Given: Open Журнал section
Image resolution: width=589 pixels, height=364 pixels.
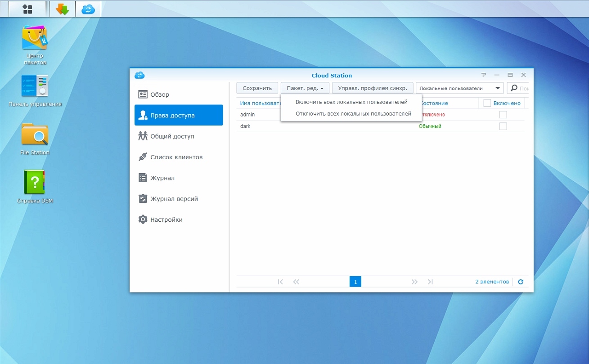Looking at the screenshot, I should (x=179, y=178).
